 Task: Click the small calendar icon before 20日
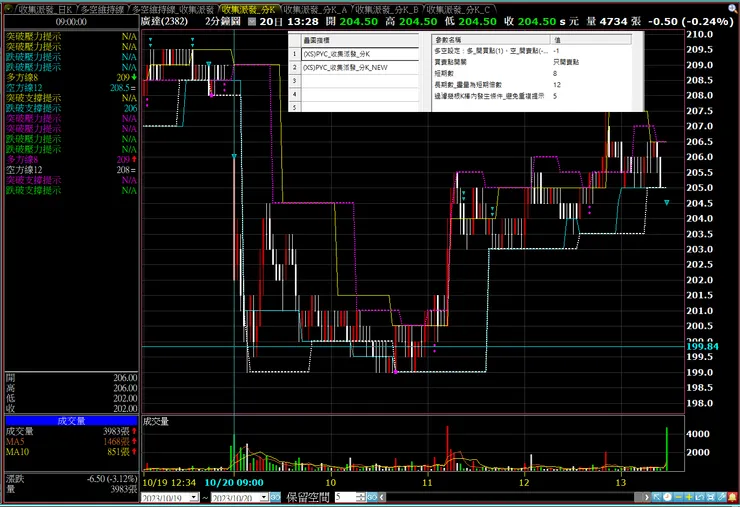[x=252, y=21]
